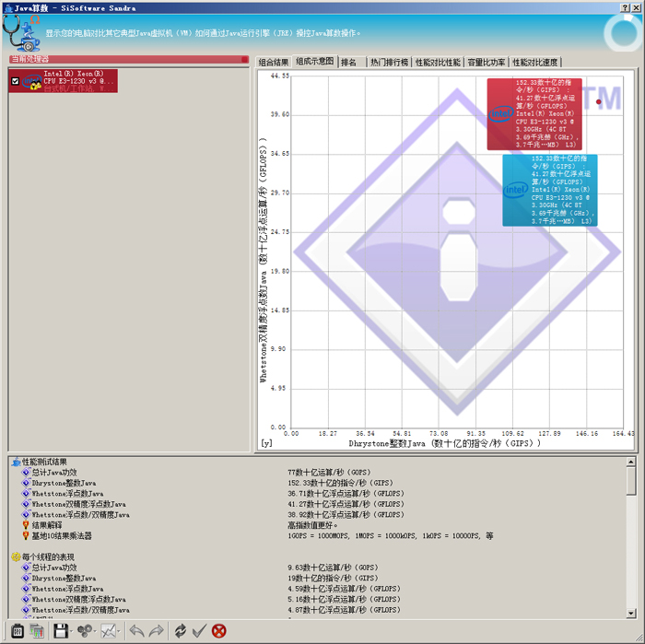The image size is (645, 644).
Task: Open the 排名 tab
Action: [x=348, y=62]
